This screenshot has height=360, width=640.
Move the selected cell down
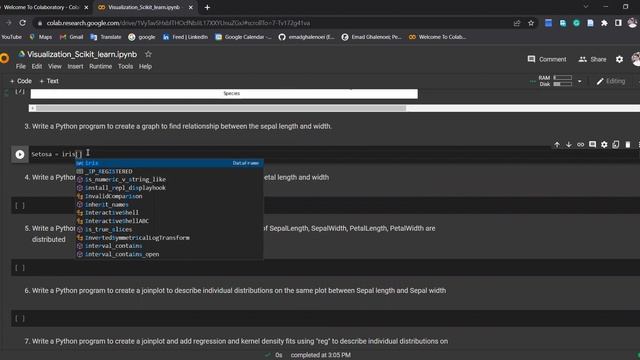(x=569, y=144)
